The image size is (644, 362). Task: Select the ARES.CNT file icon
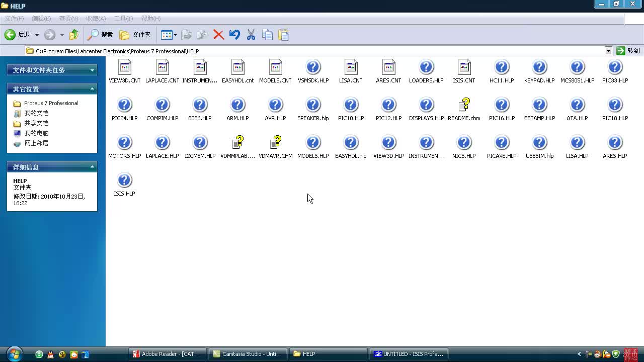point(388,67)
